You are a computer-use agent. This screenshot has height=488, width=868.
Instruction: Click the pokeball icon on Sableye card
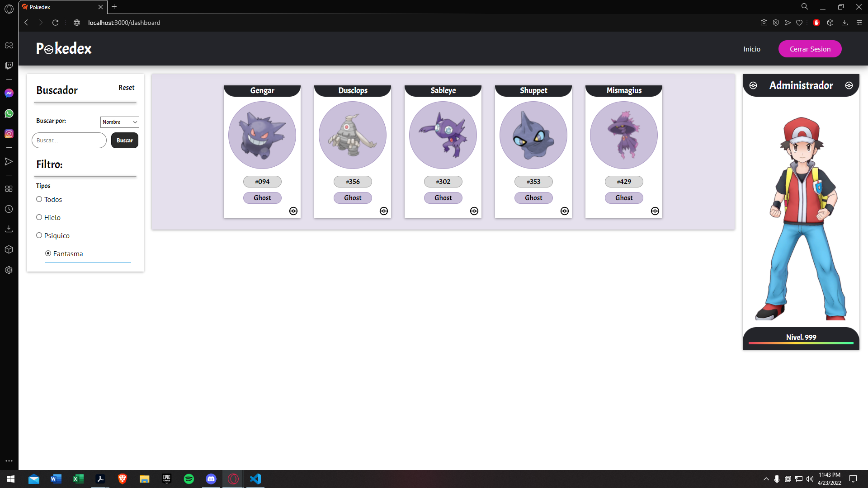474,211
